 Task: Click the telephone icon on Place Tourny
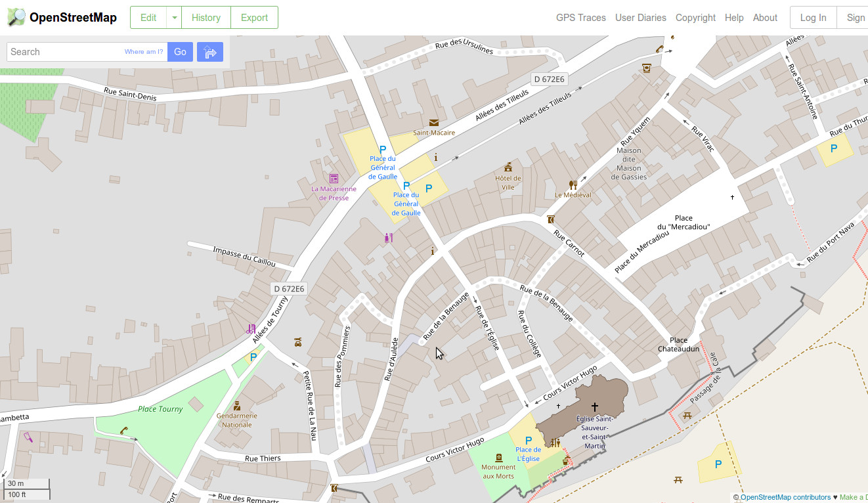pos(124,431)
